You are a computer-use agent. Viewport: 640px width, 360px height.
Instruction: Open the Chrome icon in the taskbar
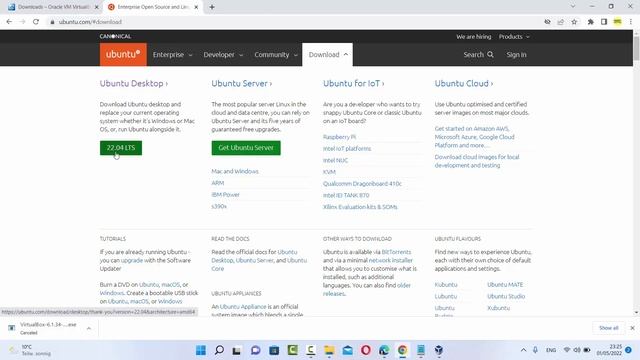(402, 350)
